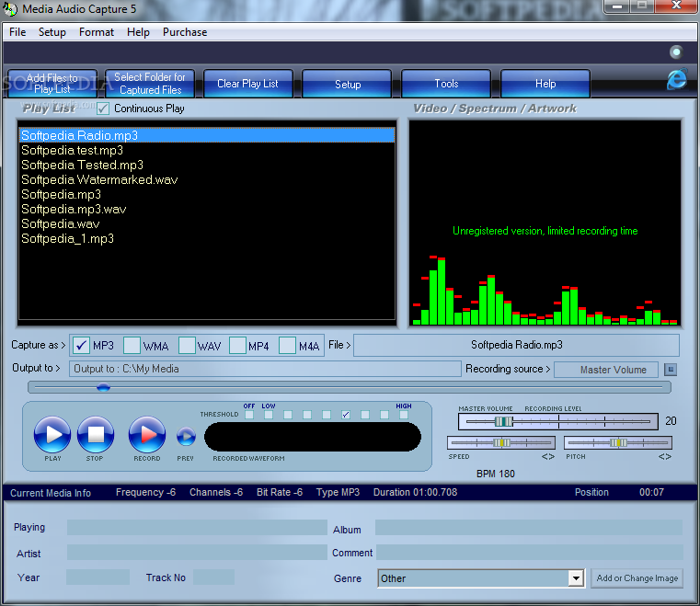This screenshot has width=700, height=606.
Task: Click the File name display box
Action: click(x=517, y=345)
